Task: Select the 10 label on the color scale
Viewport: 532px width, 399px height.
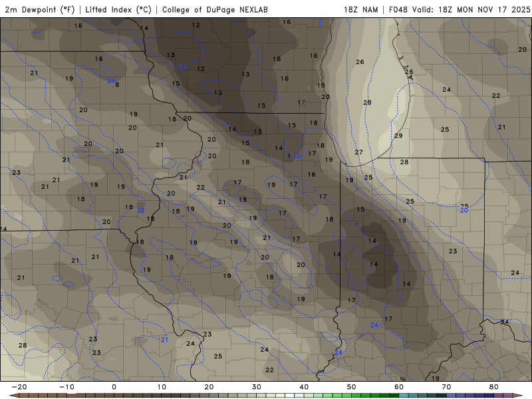Action: click(x=162, y=387)
